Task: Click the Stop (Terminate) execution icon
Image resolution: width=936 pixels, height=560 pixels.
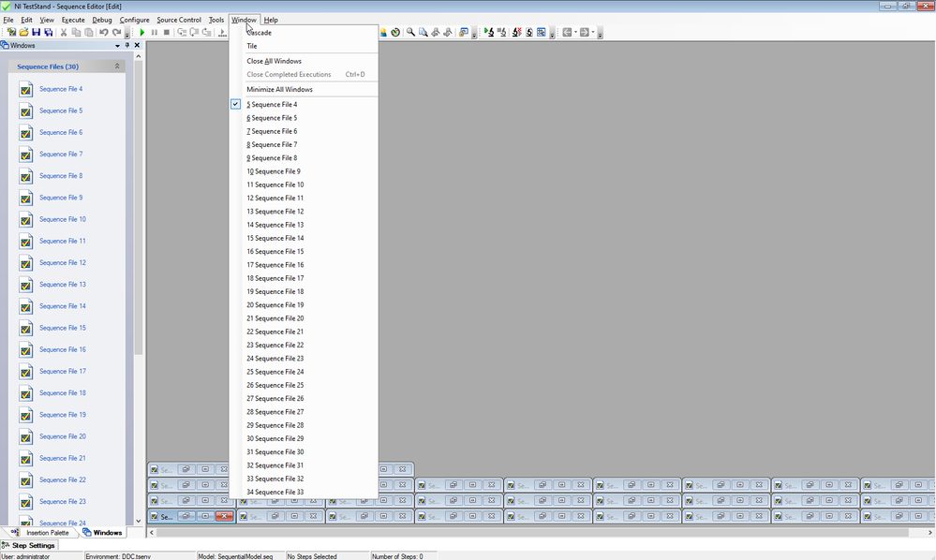Action: click(167, 32)
